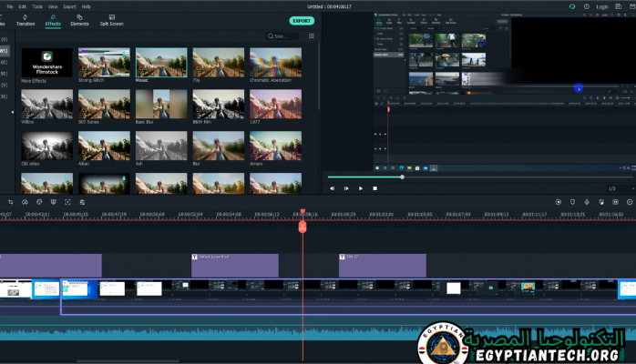Screen dimensions: 636x364
Task: Toggle the grid view for the effects list
Action: [312, 36]
